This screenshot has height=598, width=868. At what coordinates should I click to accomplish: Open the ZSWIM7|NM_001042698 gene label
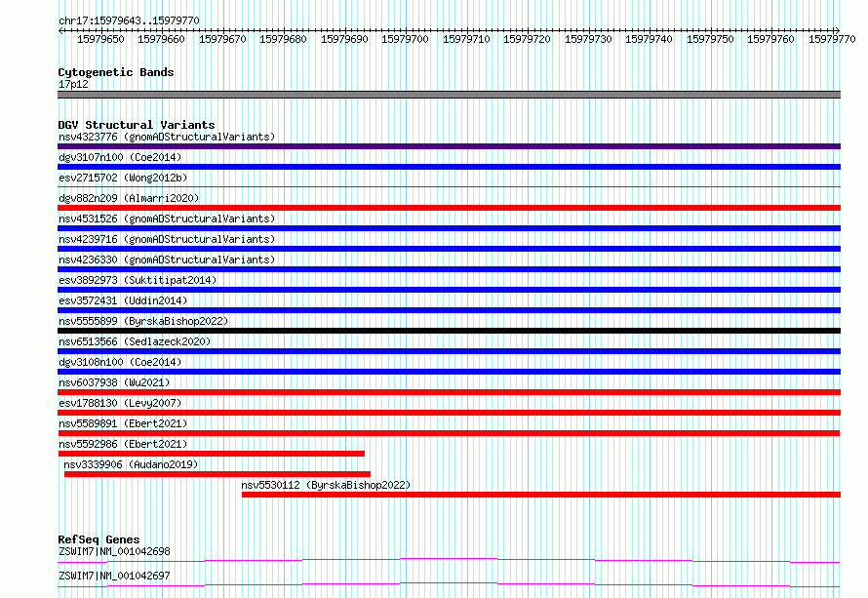114,551
